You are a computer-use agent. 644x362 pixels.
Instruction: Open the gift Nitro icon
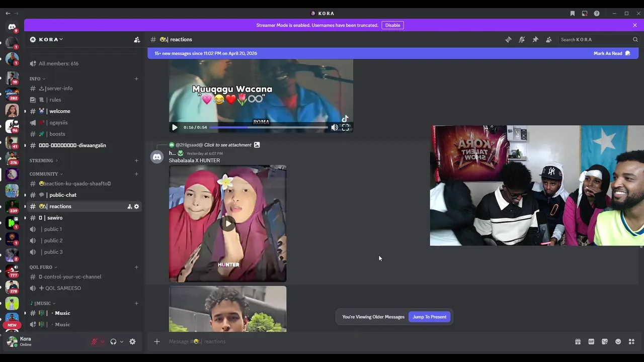pos(578,341)
